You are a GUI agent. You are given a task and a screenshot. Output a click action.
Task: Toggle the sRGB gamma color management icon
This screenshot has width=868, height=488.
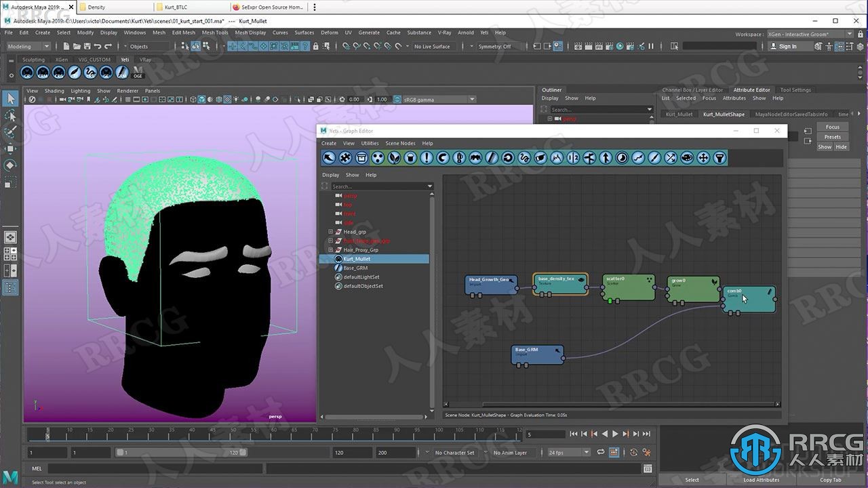tap(396, 99)
